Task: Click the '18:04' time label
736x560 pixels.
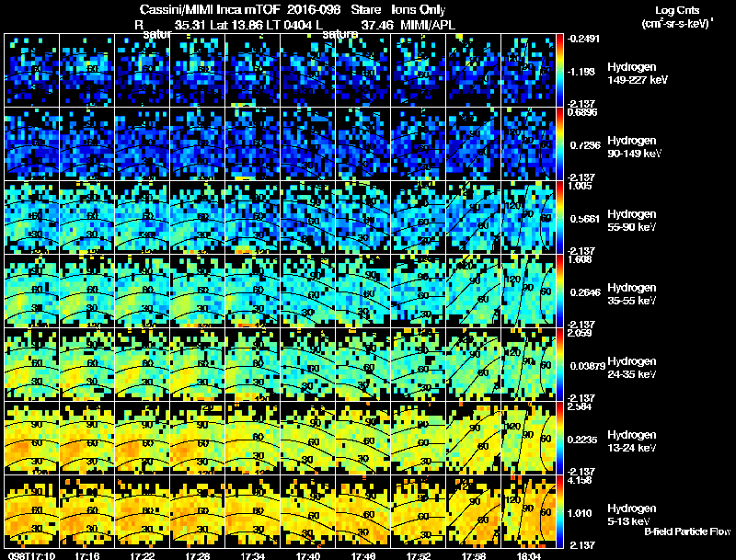Action: pos(528,555)
